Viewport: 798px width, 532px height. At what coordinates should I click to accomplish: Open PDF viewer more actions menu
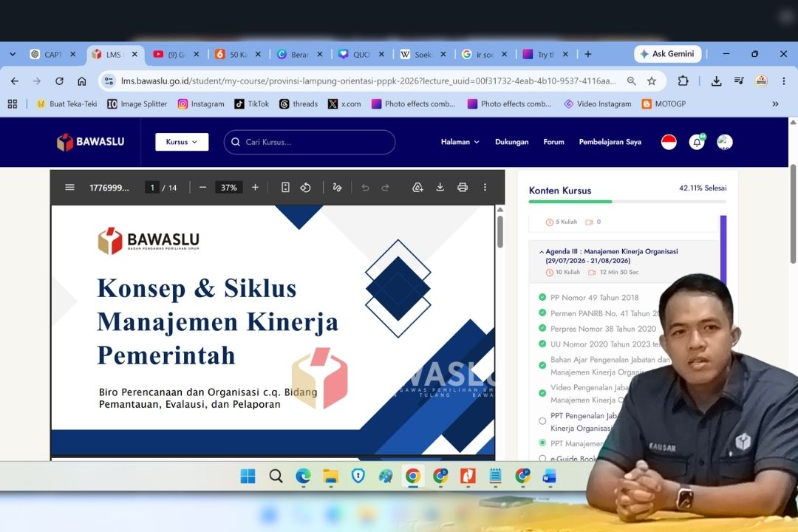[x=485, y=188]
